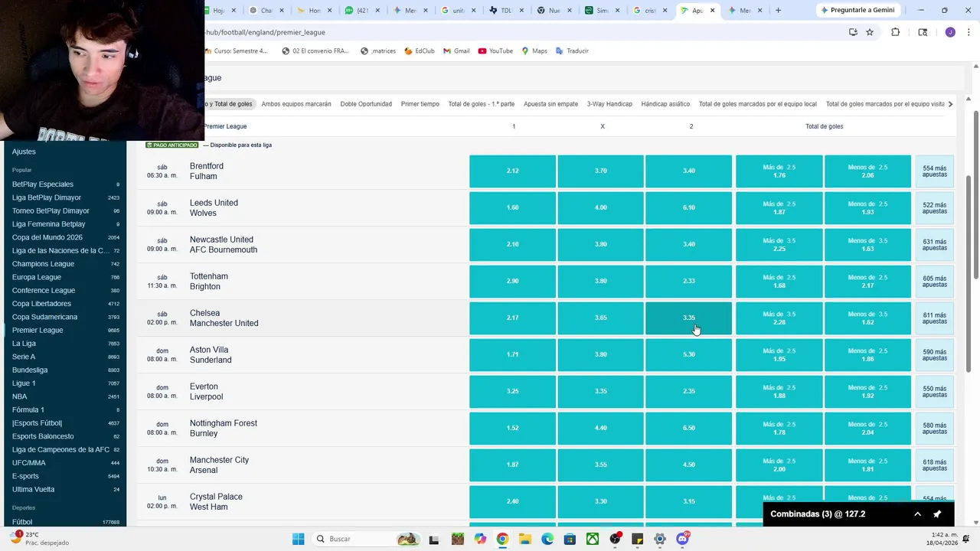
Task: Open Chrome profile avatar J
Action: pos(950,32)
